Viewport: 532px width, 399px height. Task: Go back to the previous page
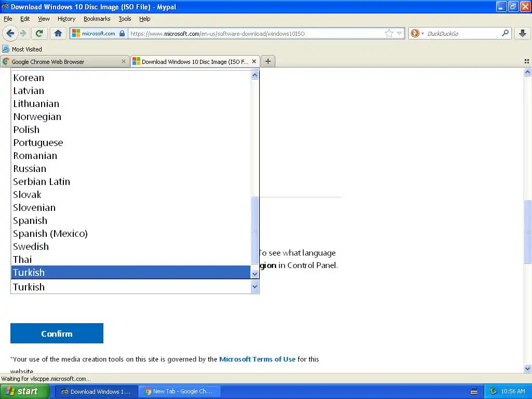point(10,33)
